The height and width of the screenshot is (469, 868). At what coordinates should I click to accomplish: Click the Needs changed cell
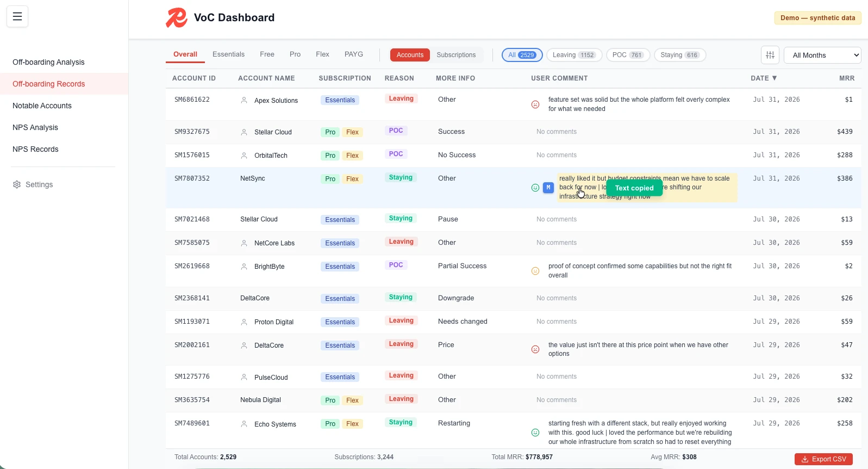[463, 322]
